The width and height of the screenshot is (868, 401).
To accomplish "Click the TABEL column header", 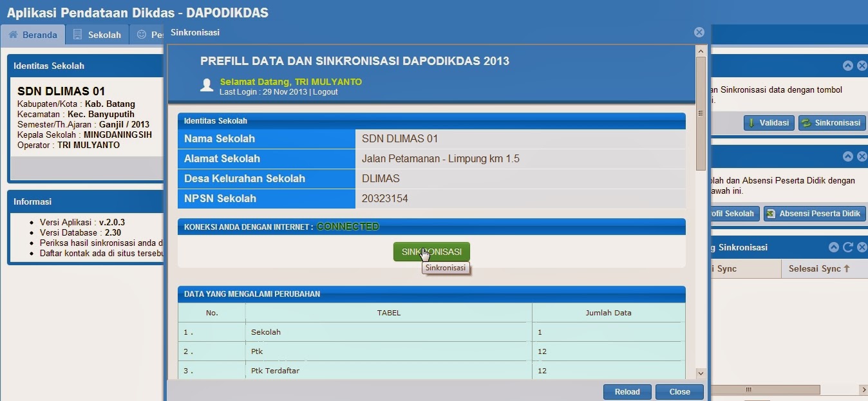I will [389, 313].
